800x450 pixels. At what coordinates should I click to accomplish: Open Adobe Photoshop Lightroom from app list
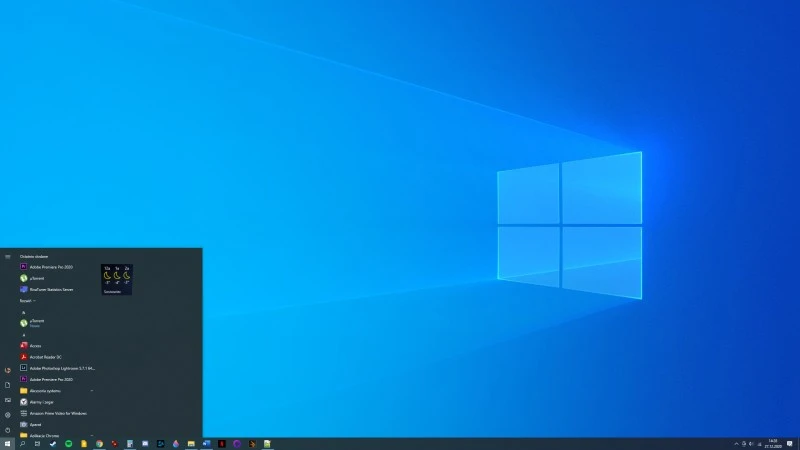pos(56,368)
